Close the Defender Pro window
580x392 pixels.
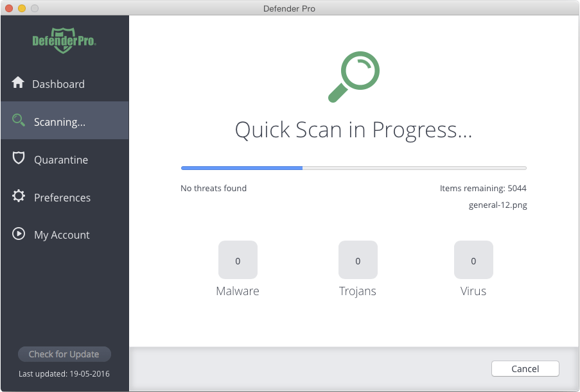(x=9, y=8)
